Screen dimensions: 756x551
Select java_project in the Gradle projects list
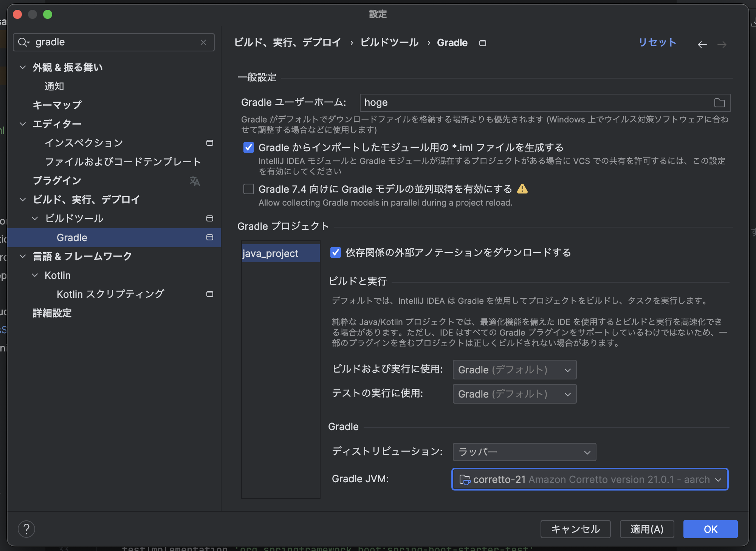(280, 253)
